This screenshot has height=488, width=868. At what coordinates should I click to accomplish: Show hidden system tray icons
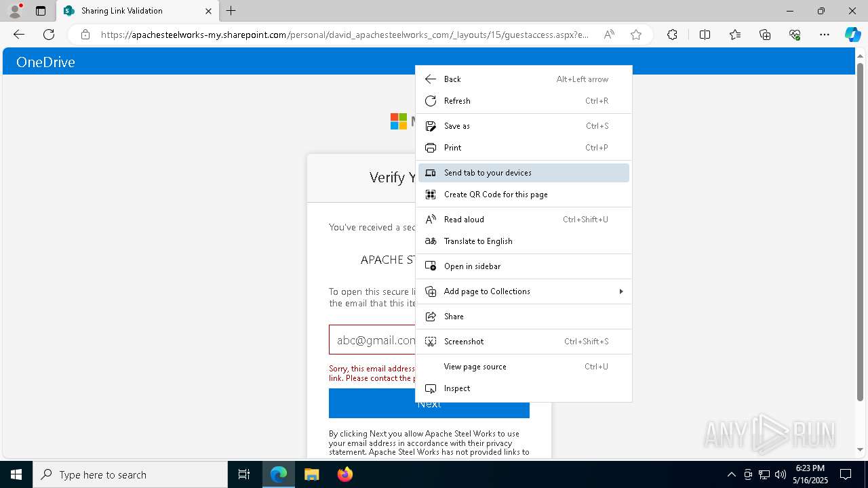click(x=731, y=474)
